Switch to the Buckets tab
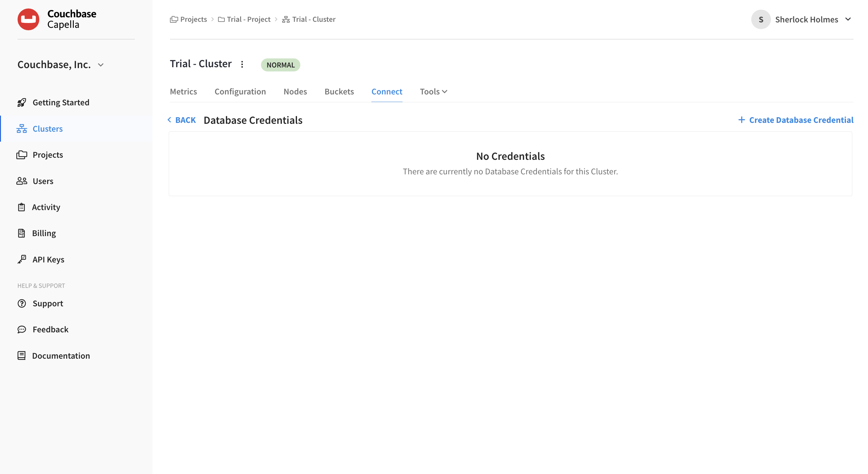Screen dimensions: 868x474 point(339,91)
